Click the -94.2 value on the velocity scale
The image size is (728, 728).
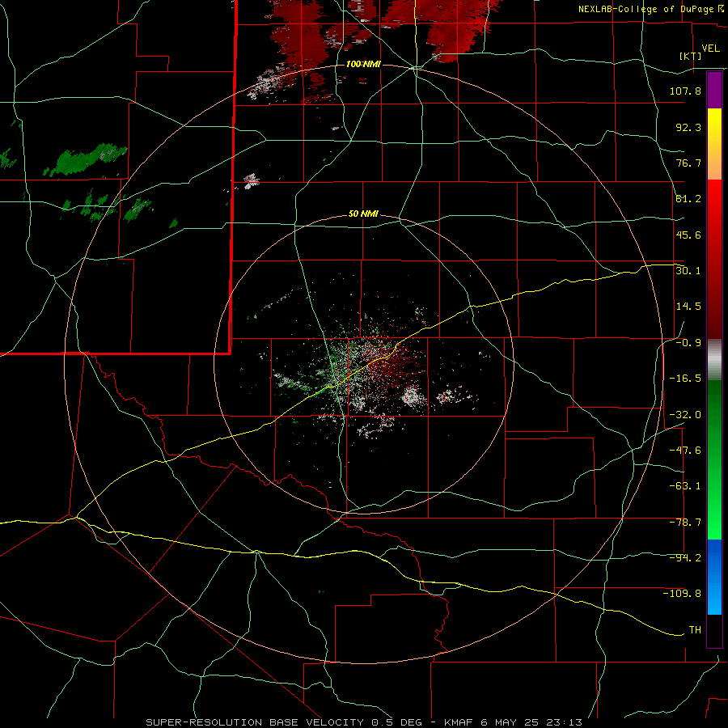pos(685,558)
